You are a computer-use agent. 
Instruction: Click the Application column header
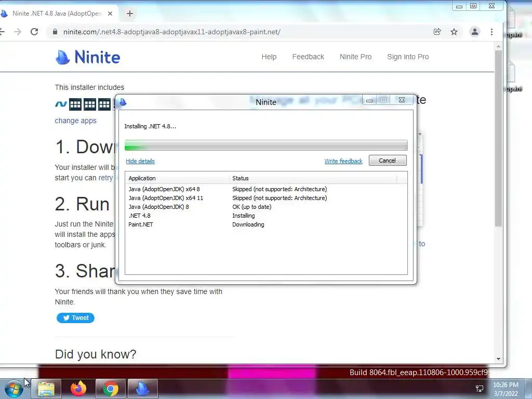pyautogui.click(x=177, y=178)
